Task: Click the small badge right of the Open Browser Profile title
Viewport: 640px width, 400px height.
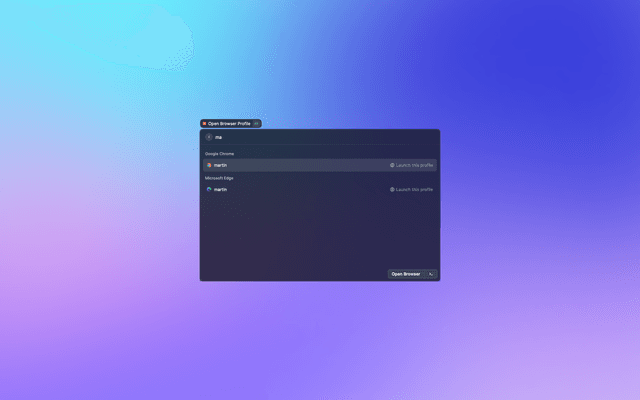Action: coord(256,124)
